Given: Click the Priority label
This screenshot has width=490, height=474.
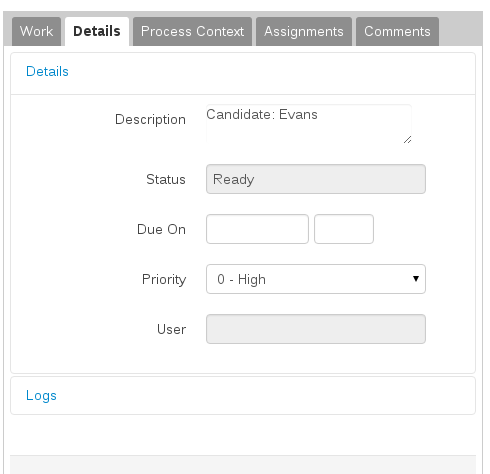Looking at the screenshot, I should pyautogui.click(x=164, y=279).
